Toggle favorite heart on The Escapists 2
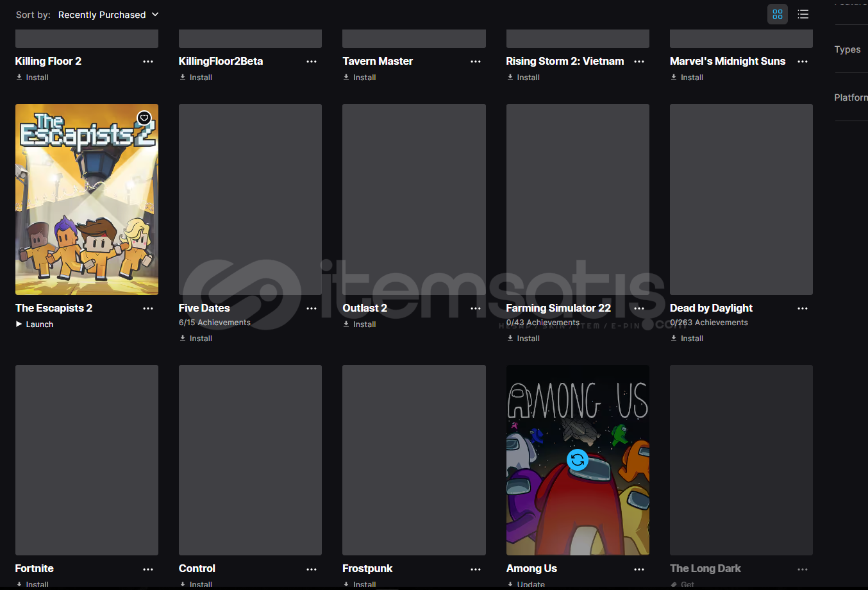This screenshot has height=590, width=868. click(x=144, y=118)
